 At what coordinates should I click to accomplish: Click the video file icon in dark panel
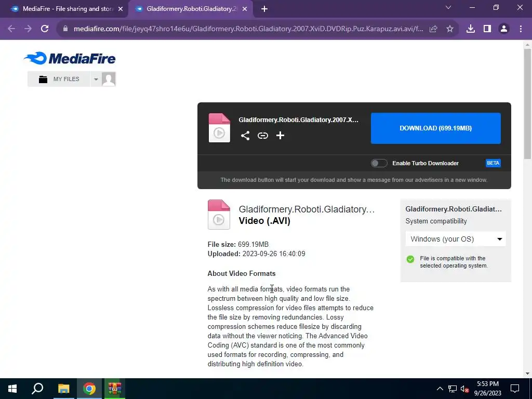click(219, 128)
